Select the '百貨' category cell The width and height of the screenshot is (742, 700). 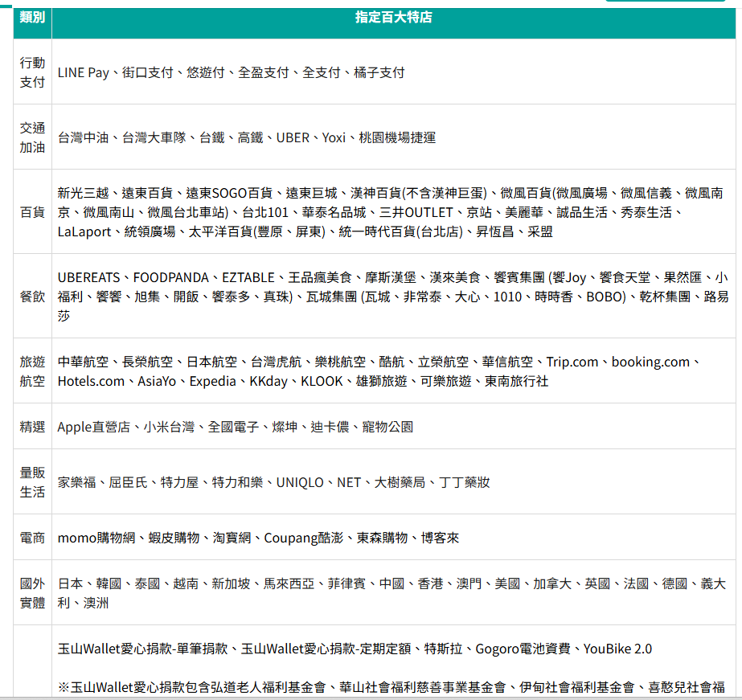tap(32, 212)
